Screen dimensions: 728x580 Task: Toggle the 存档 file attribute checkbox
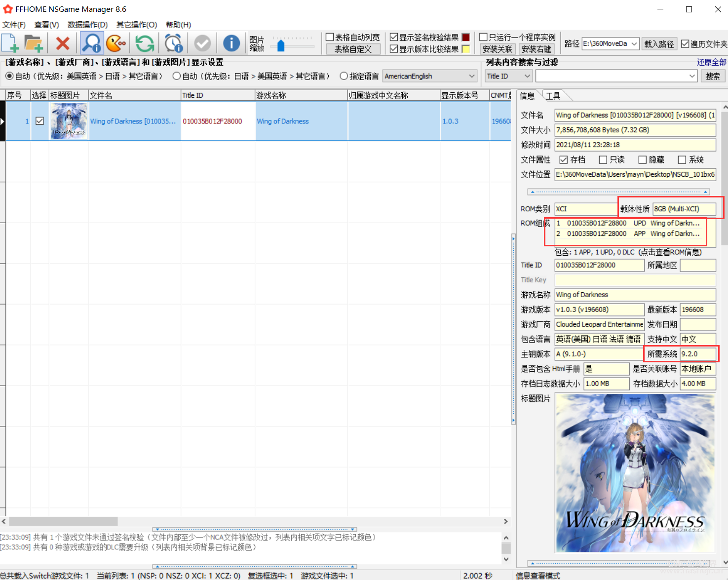pyautogui.click(x=563, y=159)
